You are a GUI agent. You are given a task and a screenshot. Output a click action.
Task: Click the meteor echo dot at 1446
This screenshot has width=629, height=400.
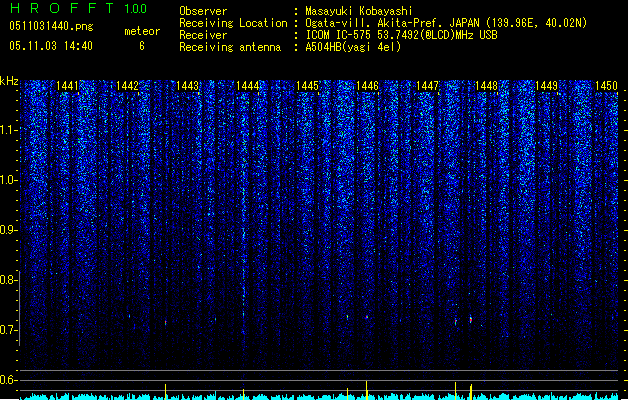(367, 317)
